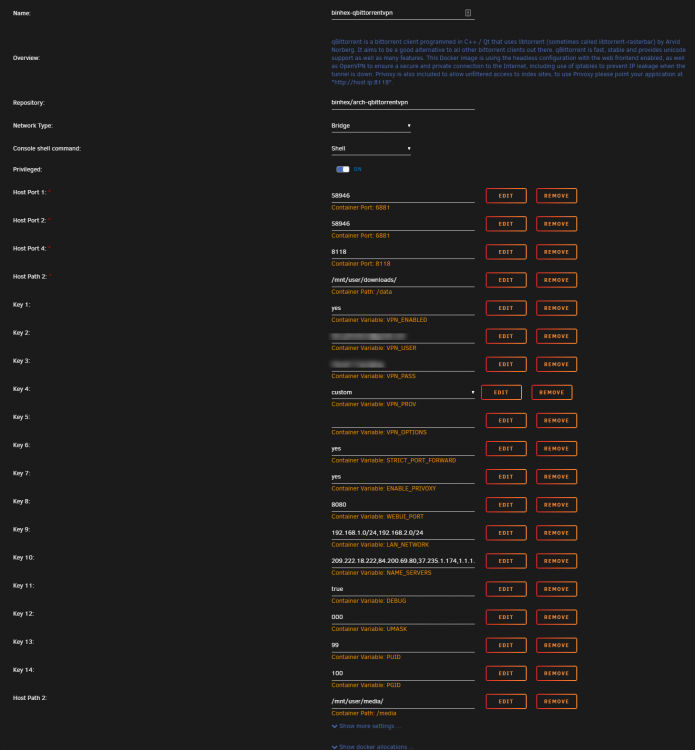Click the DEBUG field showing true

tap(403, 589)
